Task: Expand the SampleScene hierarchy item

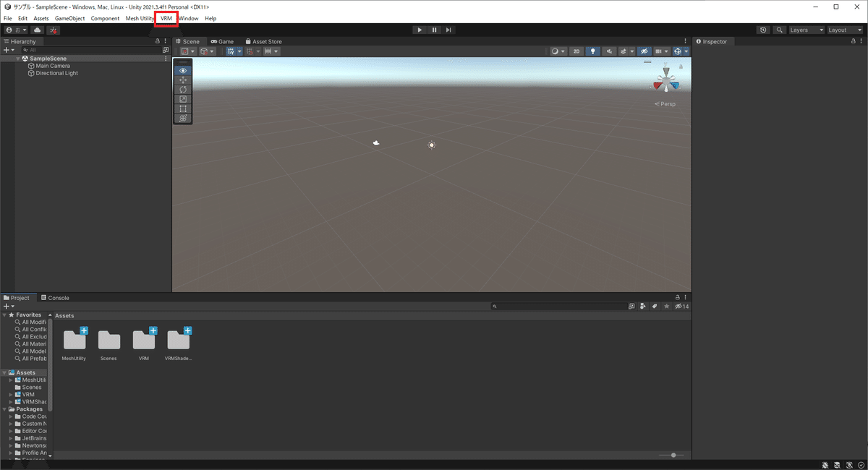Action: tap(17, 58)
